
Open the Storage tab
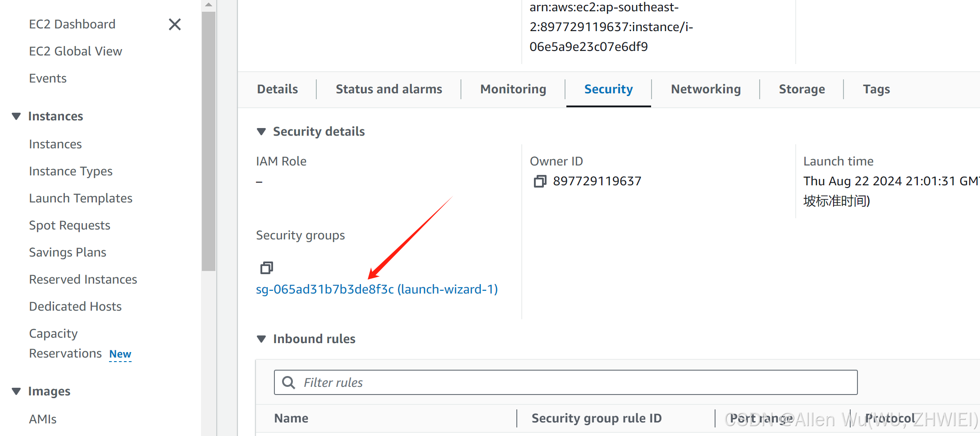pos(802,89)
